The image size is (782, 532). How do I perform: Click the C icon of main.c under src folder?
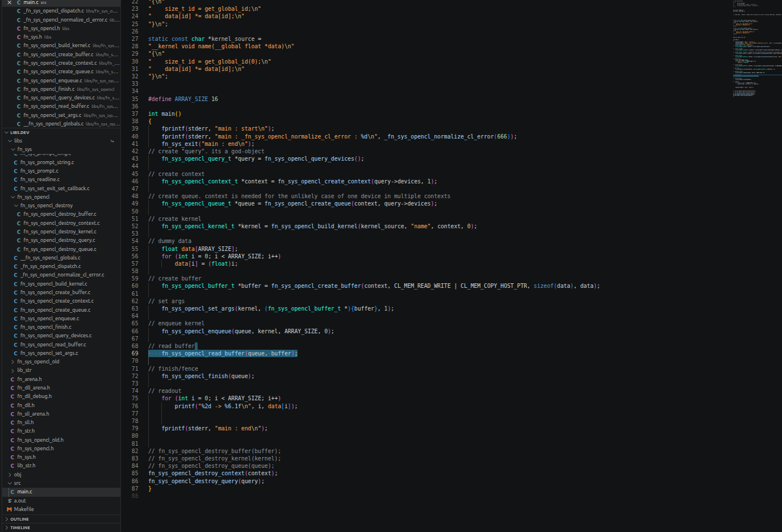click(x=12, y=492)
